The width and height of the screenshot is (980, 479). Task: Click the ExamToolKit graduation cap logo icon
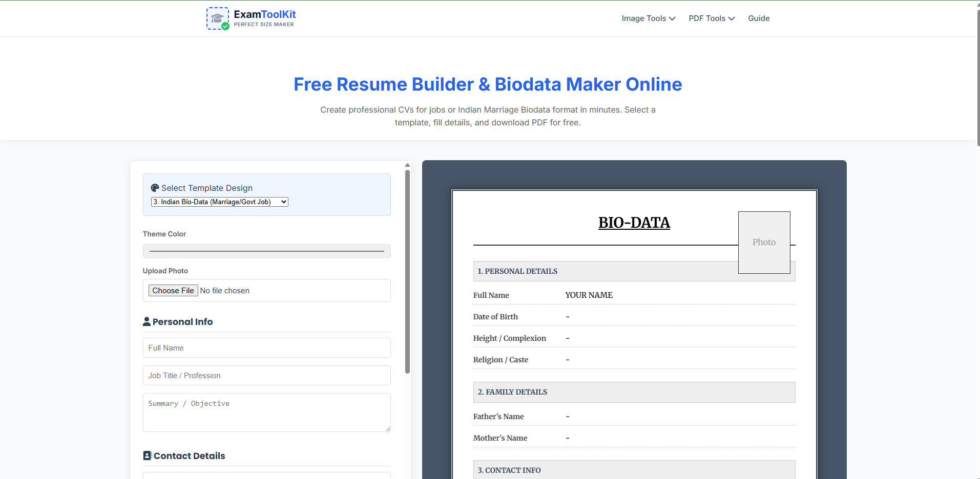tap(217, 17)
